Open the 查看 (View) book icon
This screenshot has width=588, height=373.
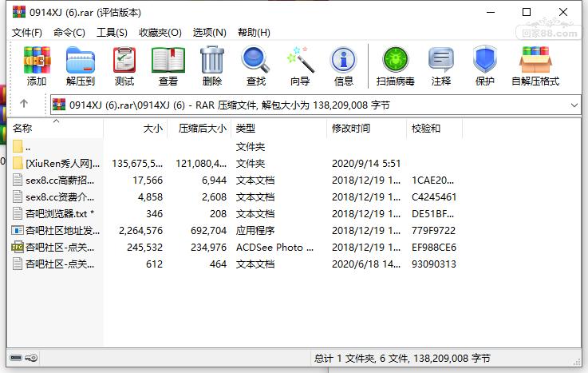pos(168,60)
